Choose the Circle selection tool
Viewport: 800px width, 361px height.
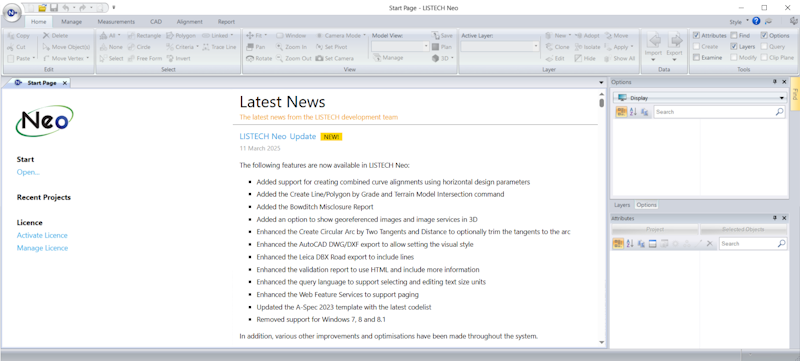(139, 47)
